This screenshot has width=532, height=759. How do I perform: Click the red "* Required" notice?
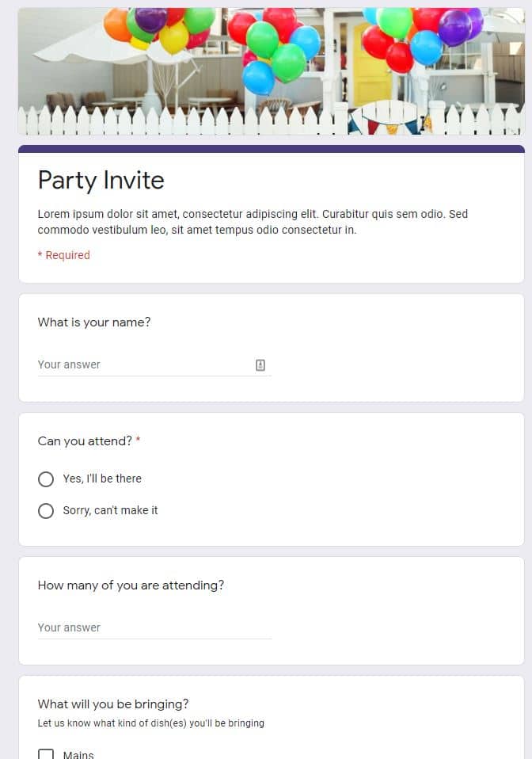(x=64, y=255)
